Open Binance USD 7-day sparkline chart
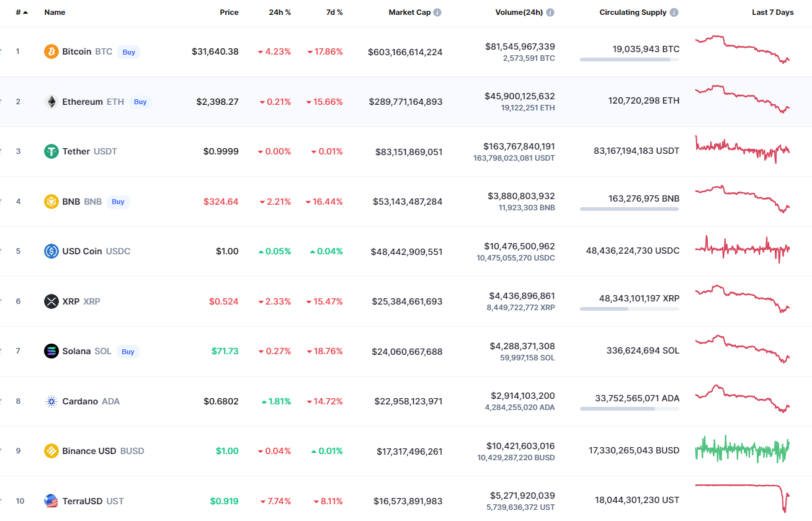 pyautogui.click(x=743, y=449)
